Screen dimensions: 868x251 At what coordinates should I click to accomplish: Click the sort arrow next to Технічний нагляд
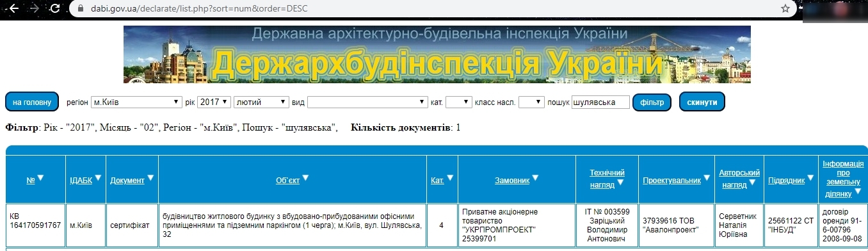(x=620, y=182)
